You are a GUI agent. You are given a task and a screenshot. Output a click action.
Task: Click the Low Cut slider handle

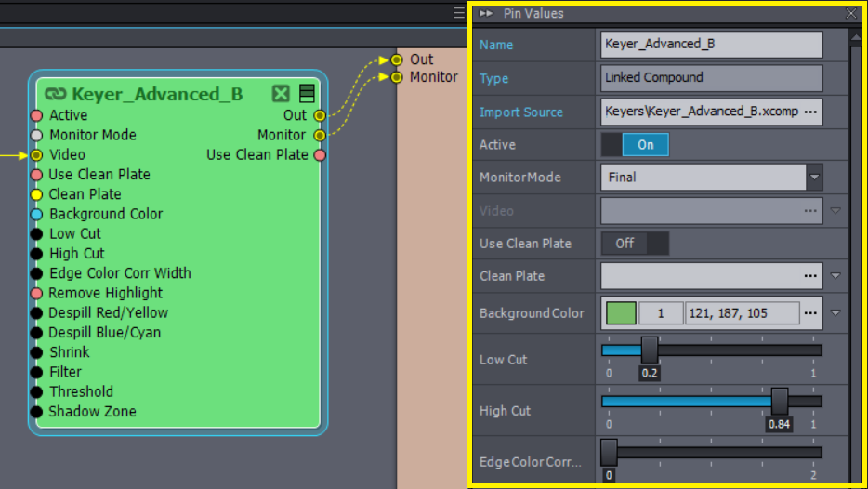650,350
